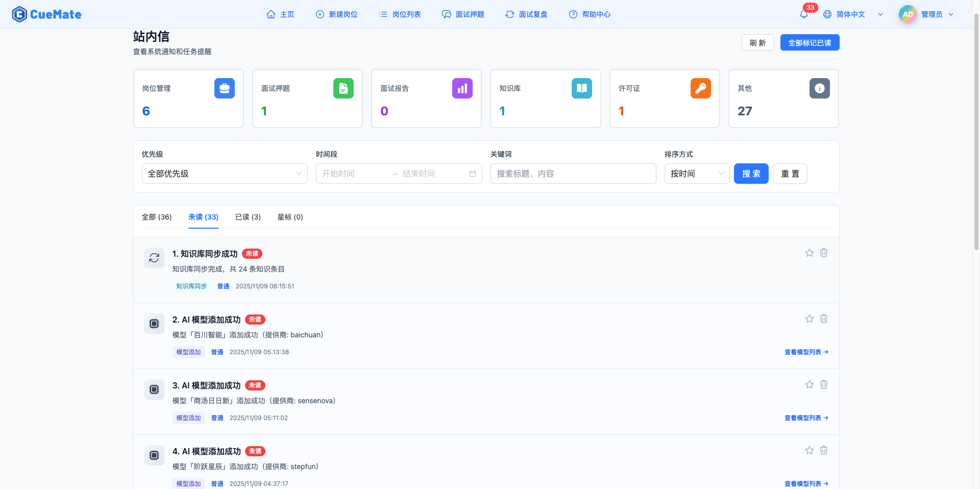Toggle star on the 百川智能 model message

pyautogui.click(x=809, y=319)
